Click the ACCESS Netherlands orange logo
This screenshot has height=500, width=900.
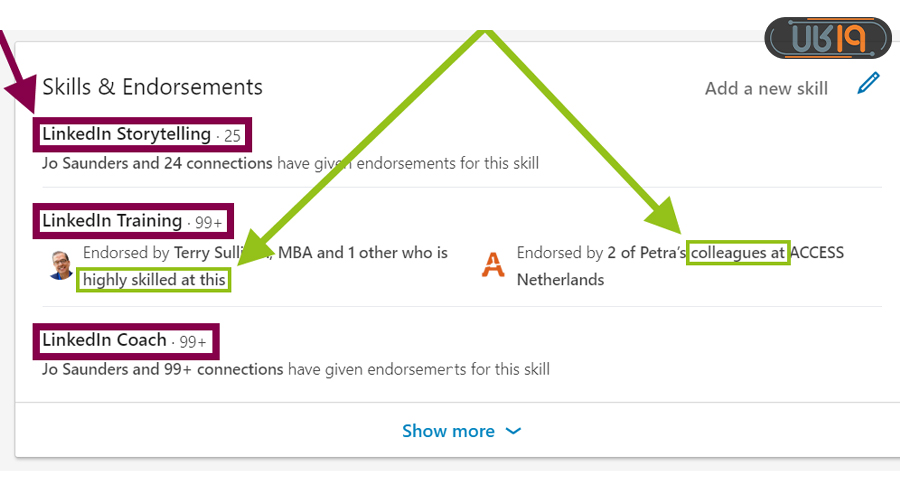tap(493, 265)
